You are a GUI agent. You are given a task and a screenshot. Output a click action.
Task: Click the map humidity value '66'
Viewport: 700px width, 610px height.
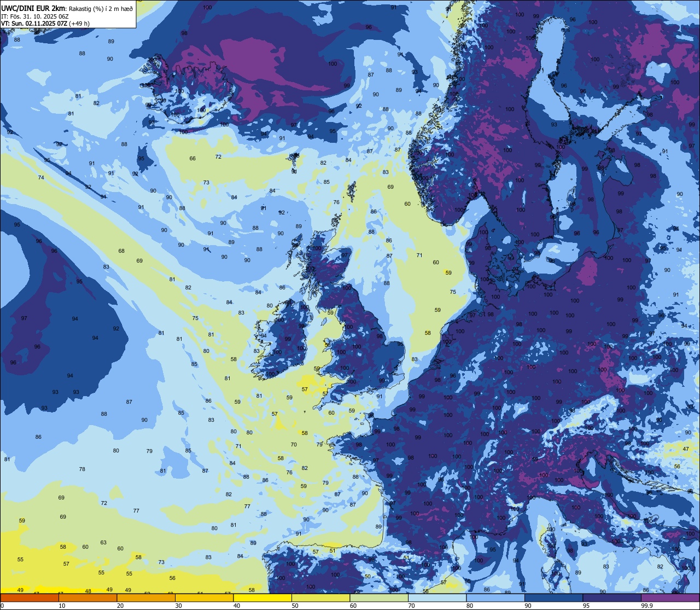pyautogui.click(x=192, y=159)
